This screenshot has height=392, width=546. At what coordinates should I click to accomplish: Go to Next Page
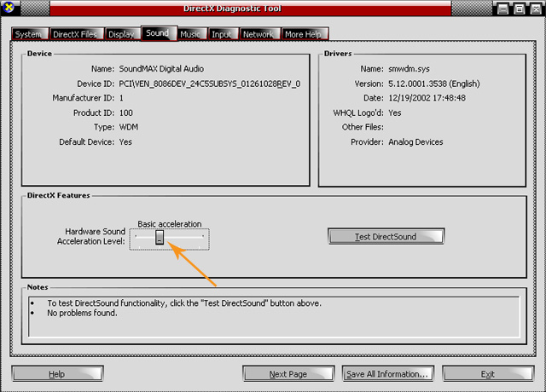point(288,374)
